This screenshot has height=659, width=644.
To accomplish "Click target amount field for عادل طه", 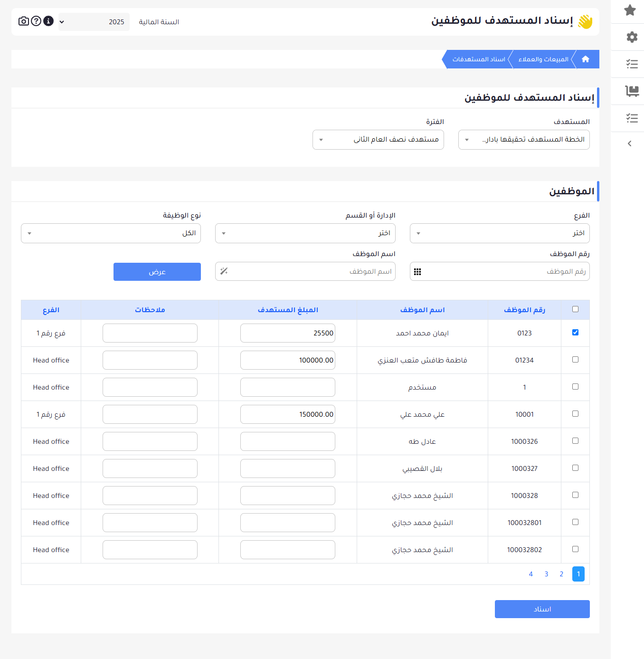I will [x=288, y=441].
